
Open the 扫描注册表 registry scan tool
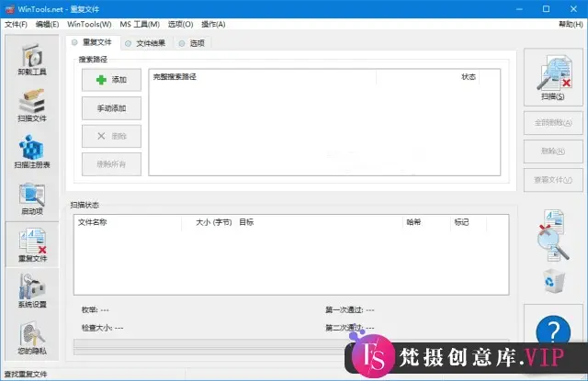[x=32, y=152]
